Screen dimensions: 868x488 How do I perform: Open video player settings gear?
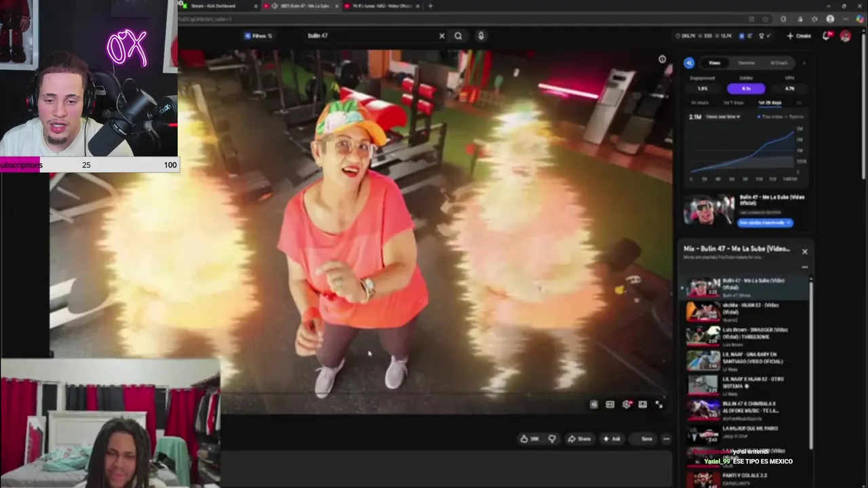[x=627, y=405]
